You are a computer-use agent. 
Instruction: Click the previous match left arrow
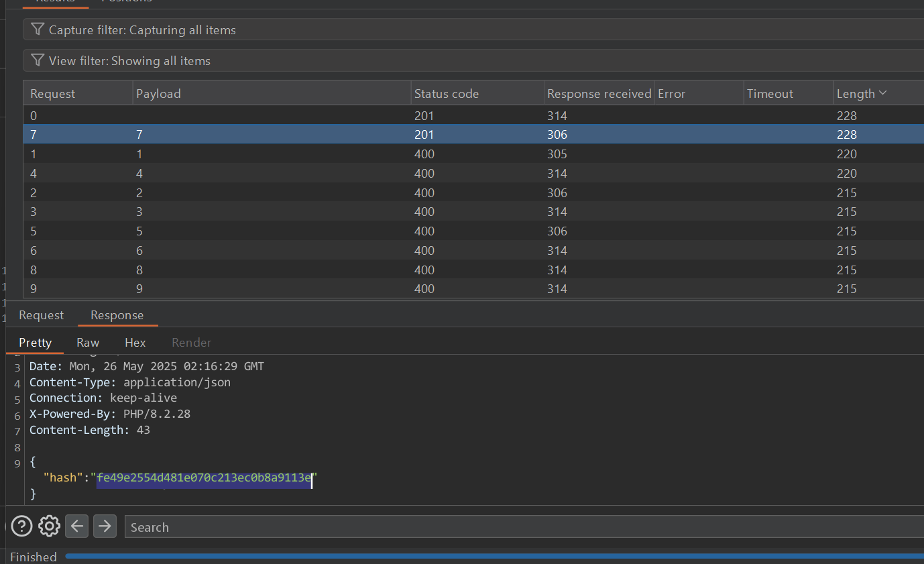[x=77, y=526]
